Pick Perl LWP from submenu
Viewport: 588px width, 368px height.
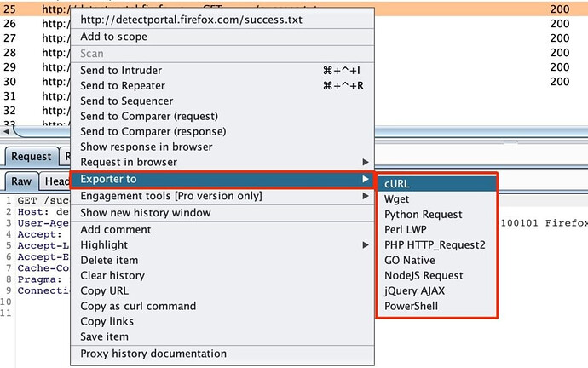click(407, 230)
